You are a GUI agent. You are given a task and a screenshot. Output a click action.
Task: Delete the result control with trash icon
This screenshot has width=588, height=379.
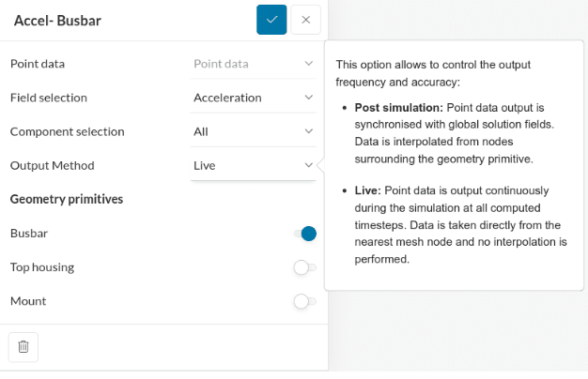pyautogui.click(x=23, y=346)
